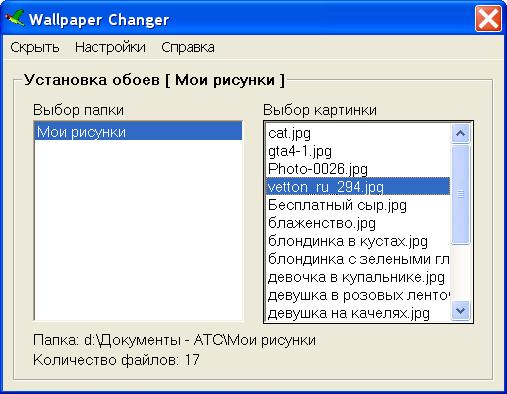Image resolution: width=507 pixels, height=394 pixels.
Task: Select cat.jpg in the picture list
Action: tap(358, 133)
